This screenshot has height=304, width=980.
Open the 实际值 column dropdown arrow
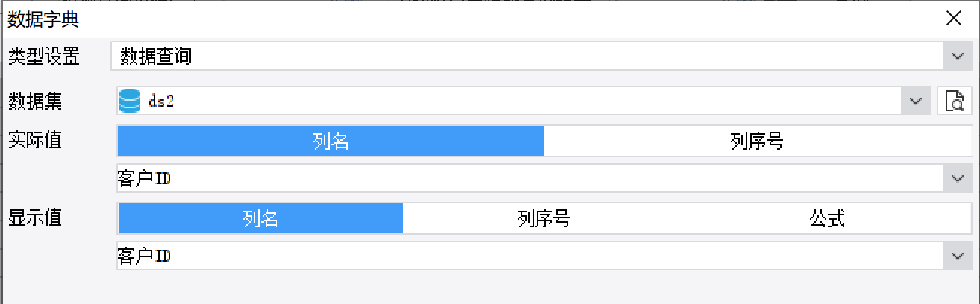coord(958,179)
